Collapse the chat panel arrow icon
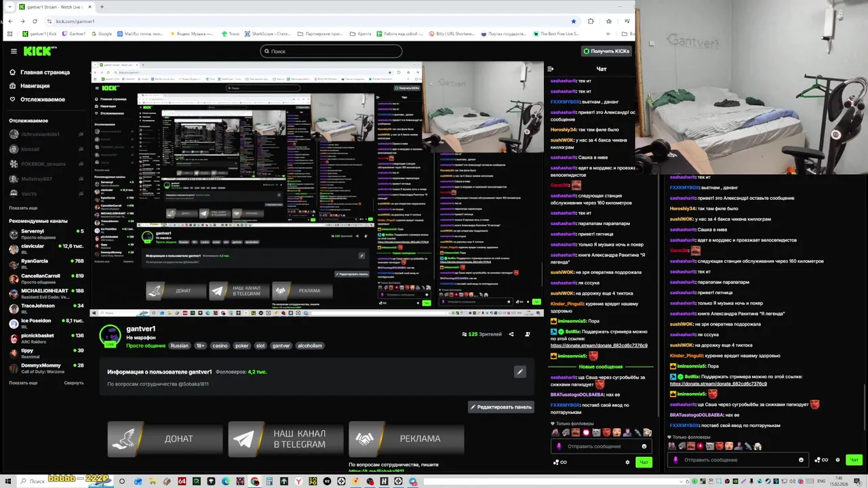 coord(551,68)
